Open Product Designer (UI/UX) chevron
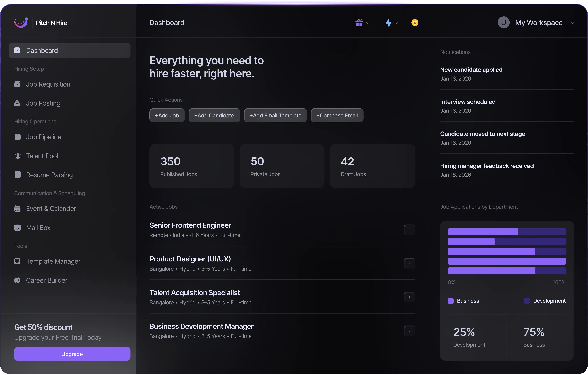The width and height of the screenshot is (588, 375). 409,263
